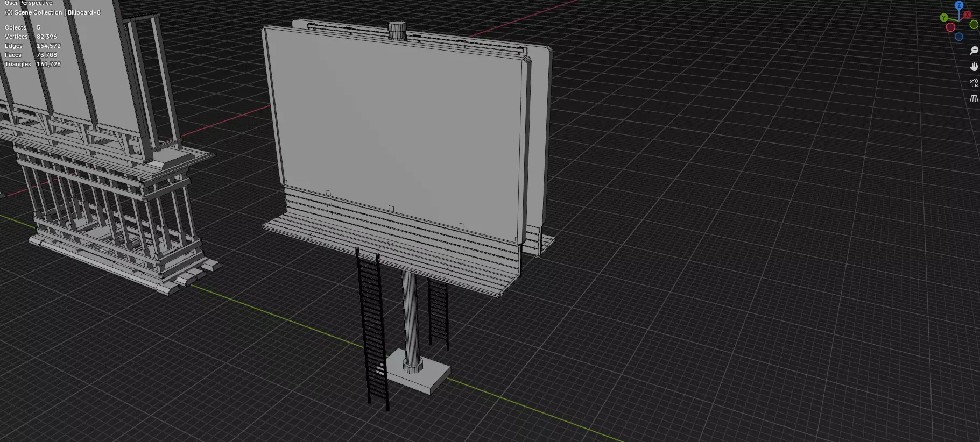980x442 pixels.
Task: Switch perspective/orthographic with the grid icon
Action: tap(974, 99)
